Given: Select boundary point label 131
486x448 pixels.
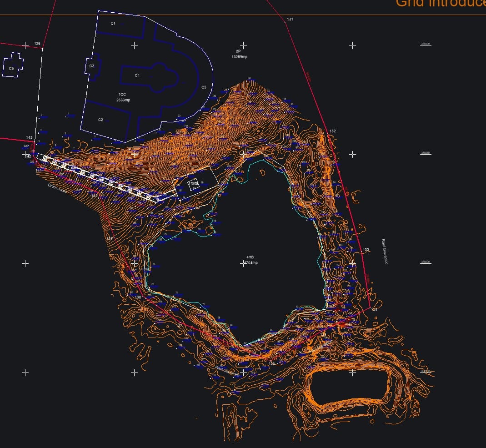Looking at the screenshot, I should click(x=290, y=19).
